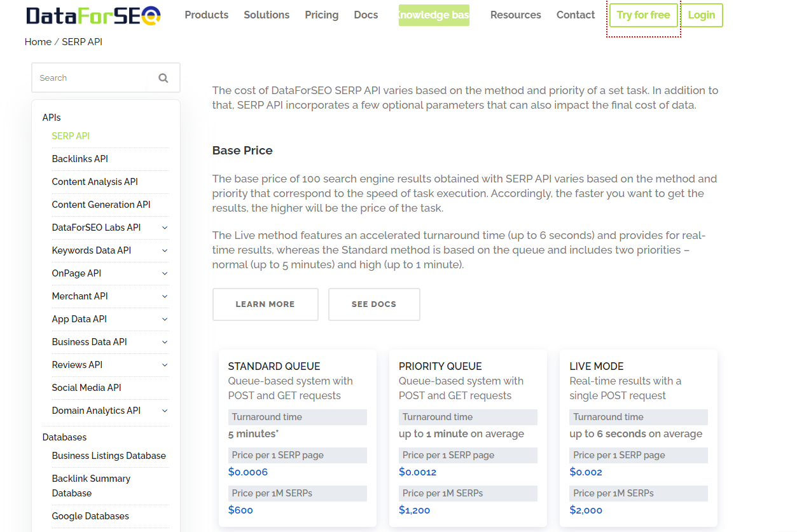The height and width of the screenshot is (532, 797).
Task: Click the 5 minutes turnaround text
Action: point(254,434)
